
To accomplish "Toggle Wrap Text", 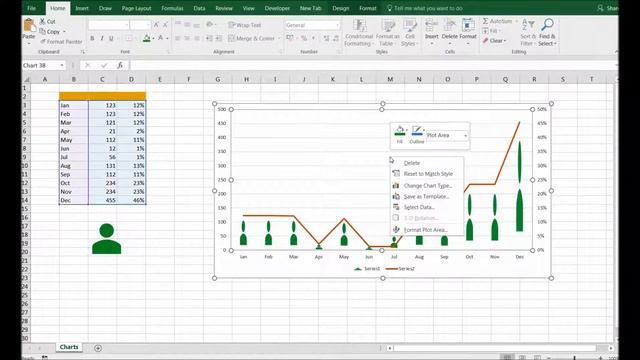I will point(244,25).
